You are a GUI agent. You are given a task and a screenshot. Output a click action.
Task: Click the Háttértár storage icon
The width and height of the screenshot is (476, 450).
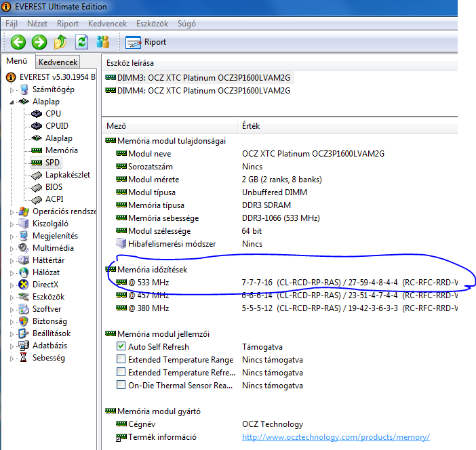coord(23,260)
